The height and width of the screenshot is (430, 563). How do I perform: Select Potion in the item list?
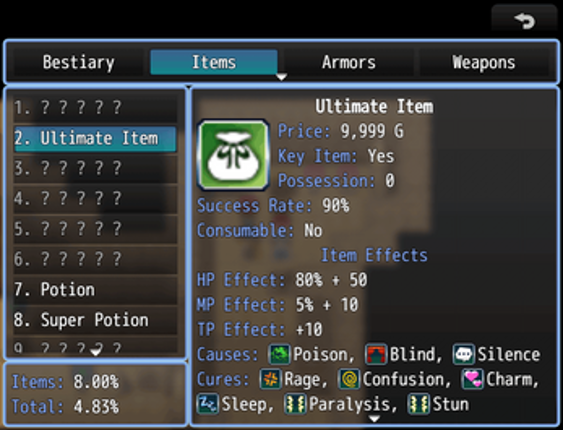point(95,290)
